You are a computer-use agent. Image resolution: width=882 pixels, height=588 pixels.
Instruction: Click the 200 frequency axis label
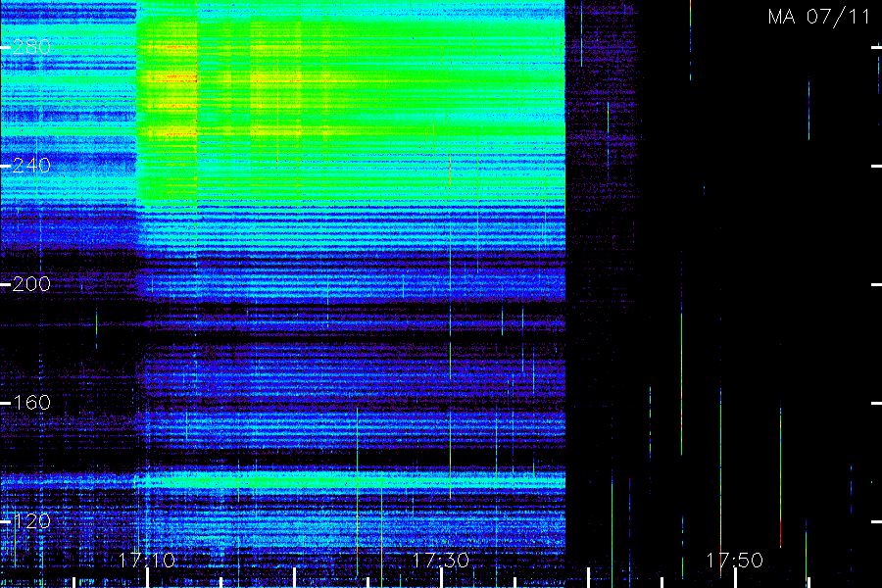(x=31, y=284)
